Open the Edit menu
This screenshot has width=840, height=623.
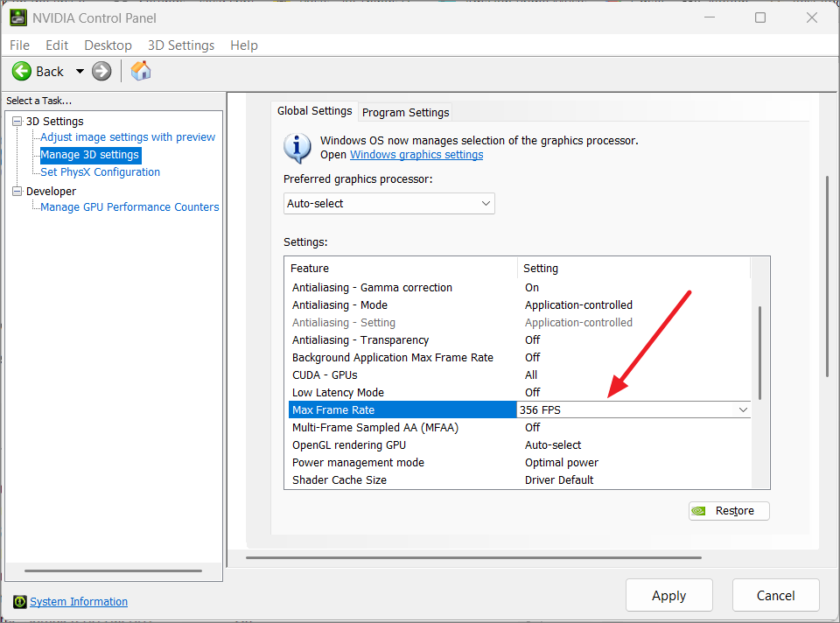coord(57,45)
